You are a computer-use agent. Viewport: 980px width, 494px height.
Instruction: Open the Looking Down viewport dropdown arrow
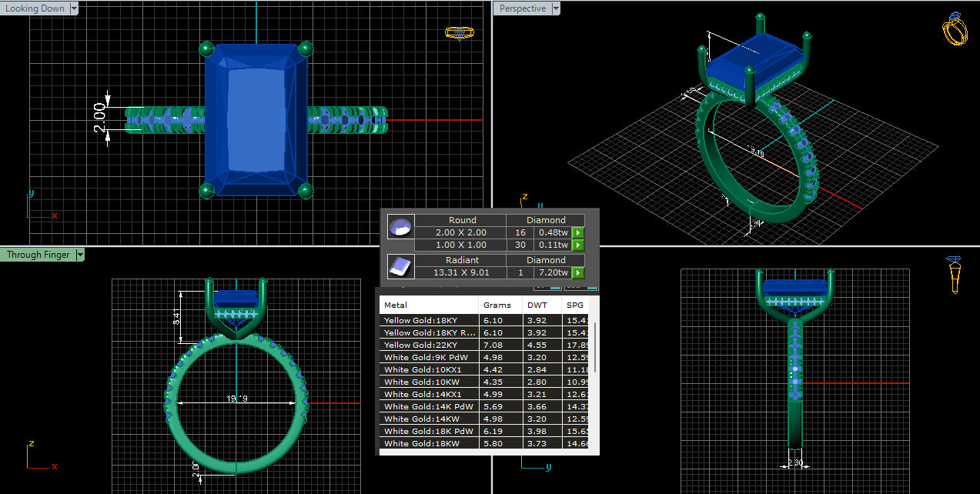click(x=74, y=8)
